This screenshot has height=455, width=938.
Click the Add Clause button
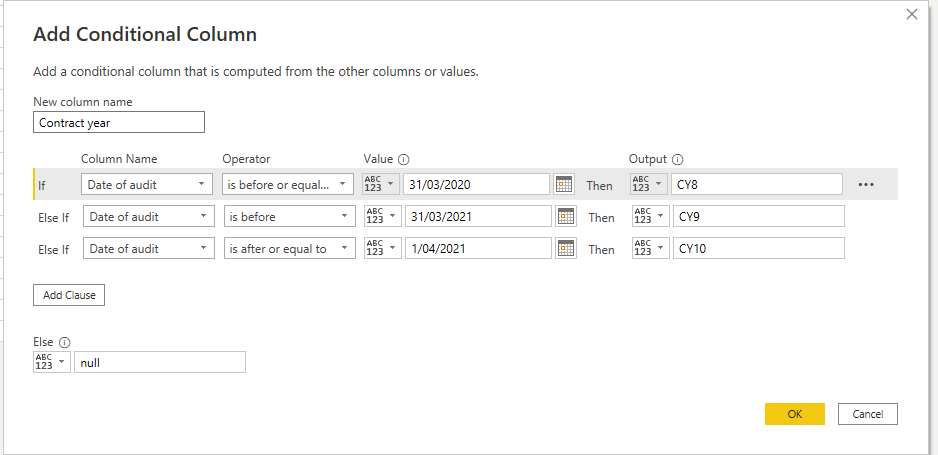[69, 295]
